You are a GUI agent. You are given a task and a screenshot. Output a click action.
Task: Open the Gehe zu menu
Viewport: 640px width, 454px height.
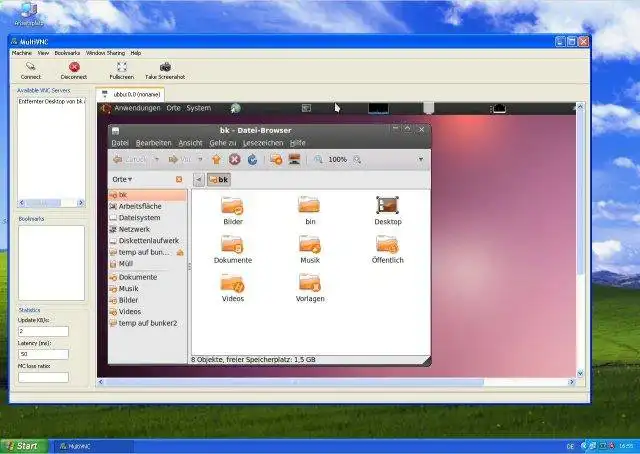click(223, 143)
